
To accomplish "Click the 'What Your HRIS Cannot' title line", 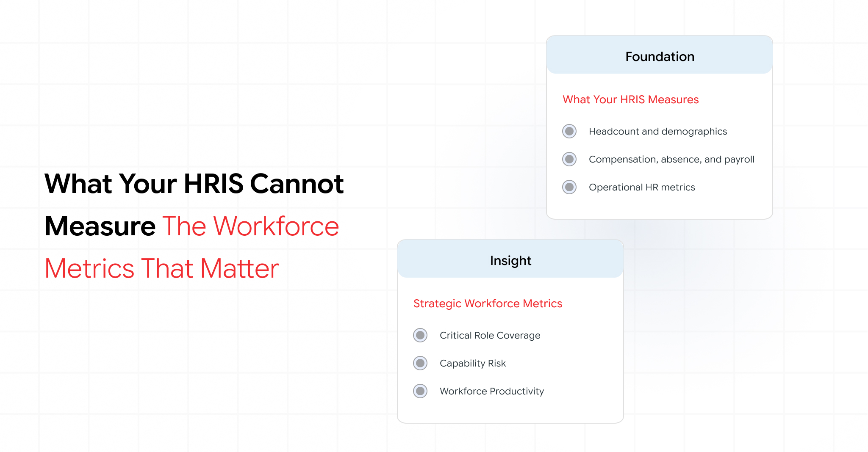I will [194, 184].
